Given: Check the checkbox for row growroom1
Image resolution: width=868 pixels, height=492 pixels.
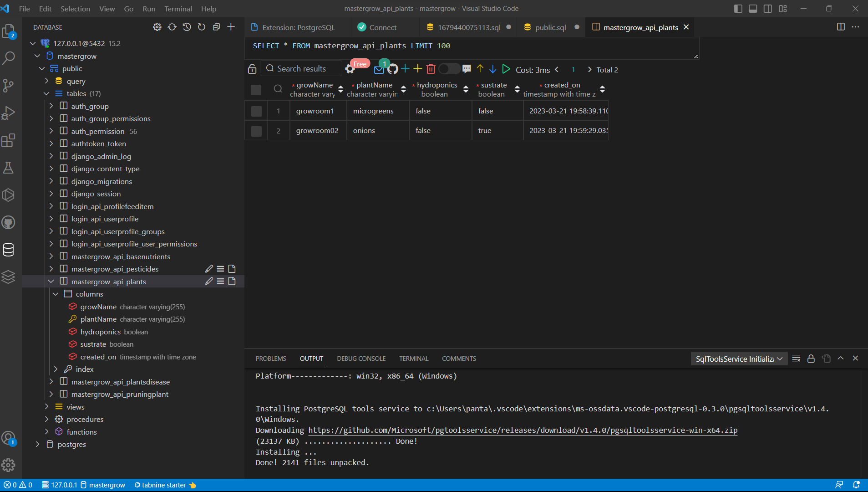Looking at the screenshot, I should coord(256,111).
